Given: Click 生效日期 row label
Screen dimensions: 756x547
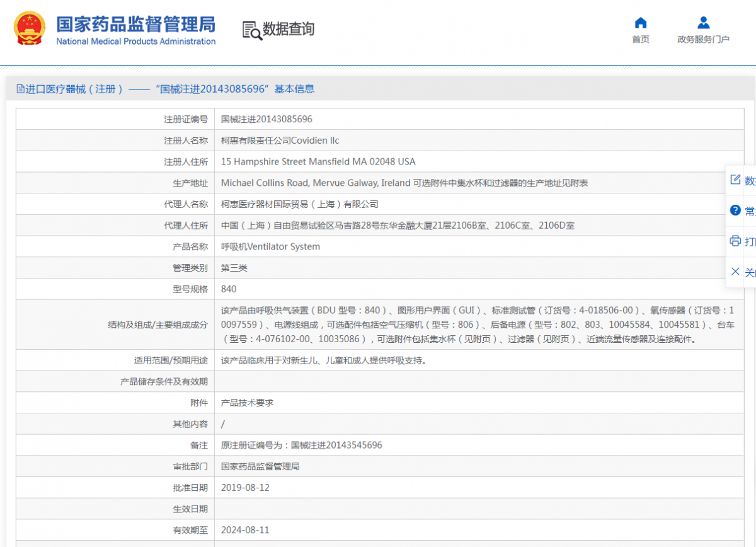Looking at the screenshot, I should point(190,509).
